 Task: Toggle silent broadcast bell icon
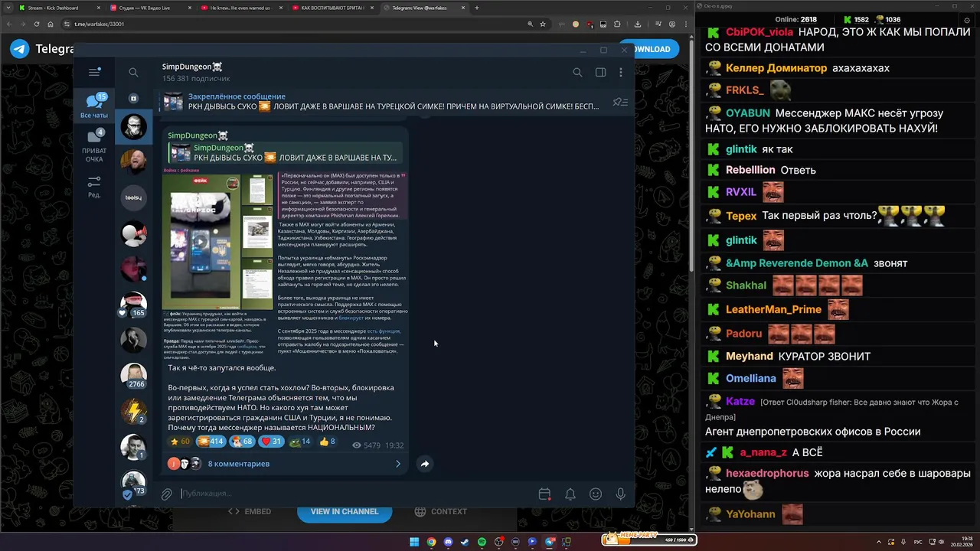pos(570,494)
